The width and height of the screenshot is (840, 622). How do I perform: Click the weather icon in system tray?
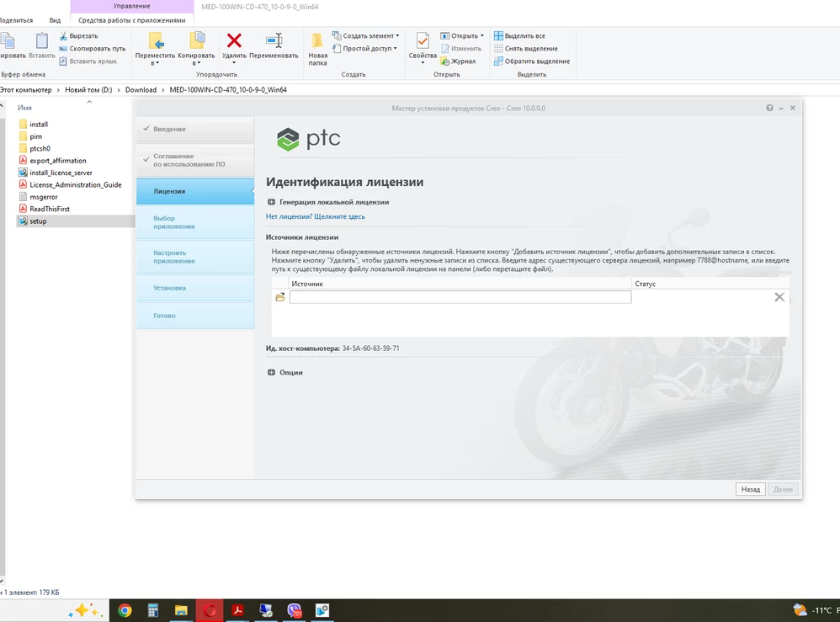(x=800, y=609)
